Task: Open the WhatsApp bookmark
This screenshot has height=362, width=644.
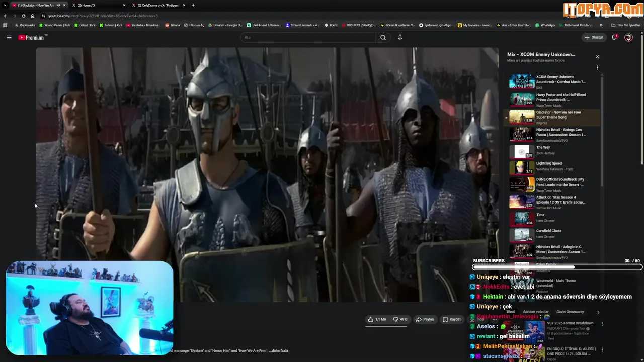Action: coord(545,25)
